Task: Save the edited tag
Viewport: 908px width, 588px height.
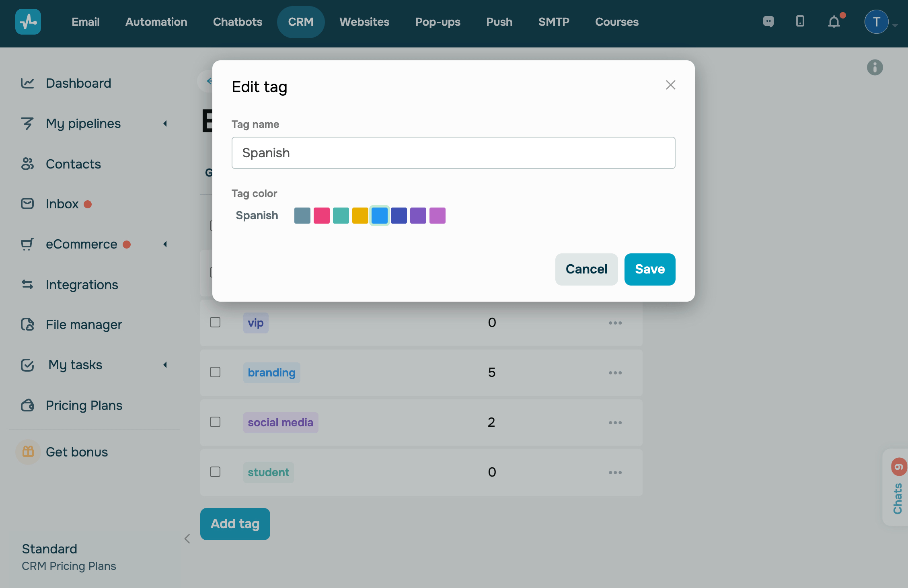Action: pyautogui.click(x=649, y=269)
